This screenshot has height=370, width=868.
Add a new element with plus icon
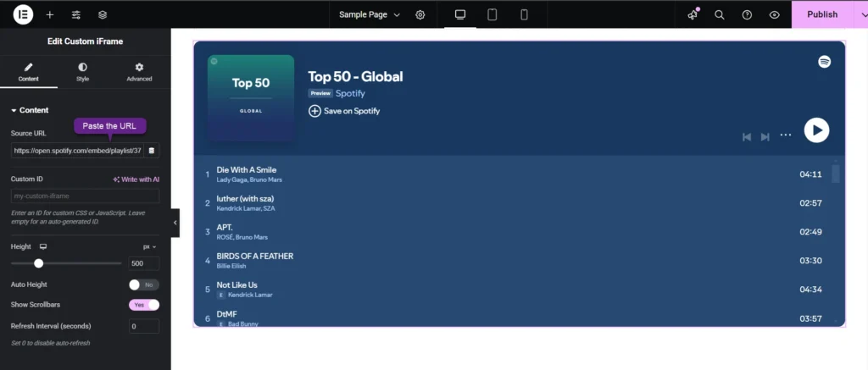pos(50,15)
